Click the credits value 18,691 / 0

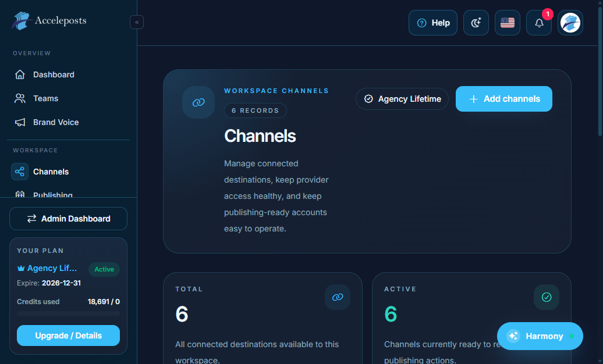[x=104, y=302]
